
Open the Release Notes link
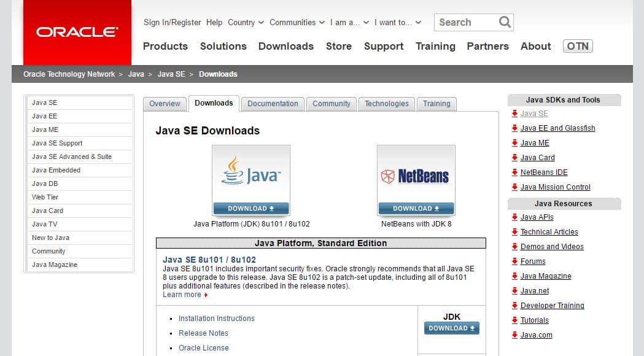pyautogui.click(x=203, y=333)
